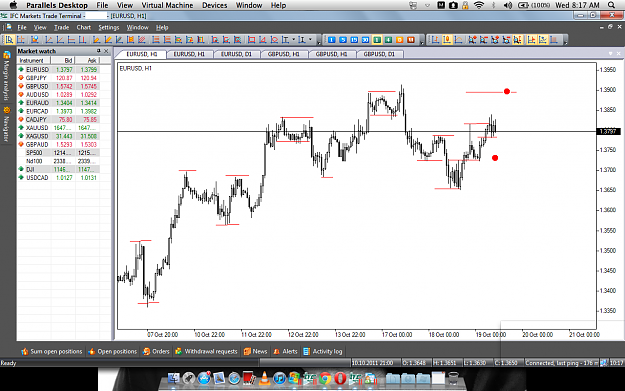Open Safari from the dock
625x391 pixels.
point(234,378)
